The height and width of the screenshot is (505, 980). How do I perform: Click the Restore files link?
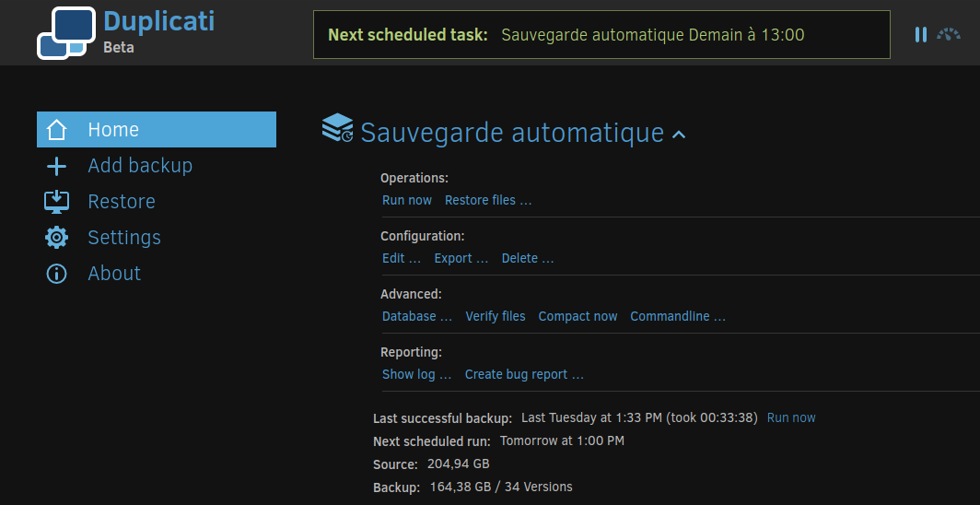pyautogui.click(x=488, y=200)
